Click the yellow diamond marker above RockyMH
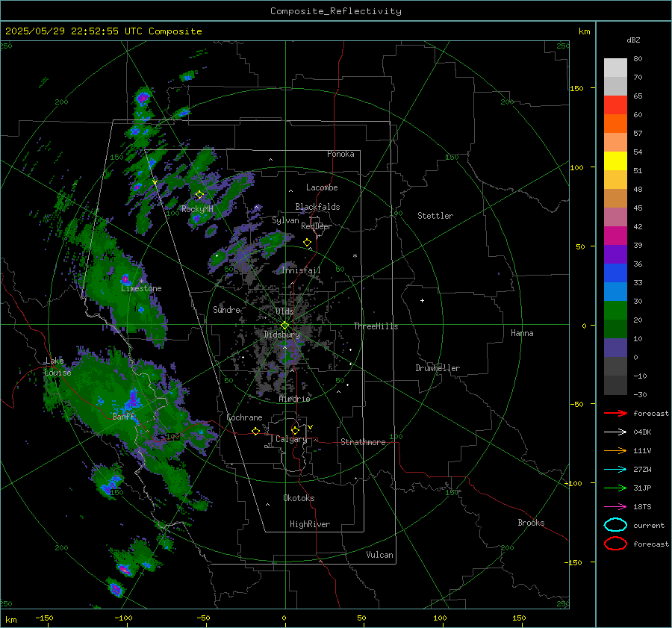The width and height of the screenshot is (672, 628). [x=199, y=195]
